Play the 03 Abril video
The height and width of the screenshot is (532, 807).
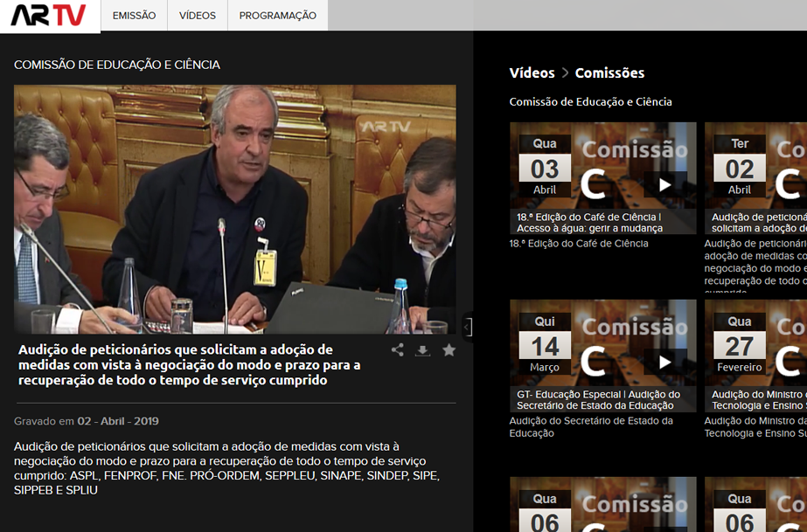tap(664, 184)
